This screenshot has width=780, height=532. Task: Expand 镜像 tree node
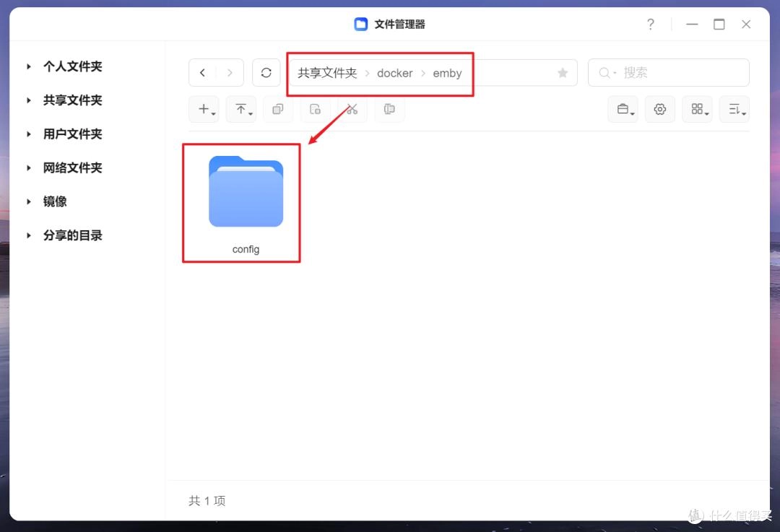coord(29,201)
